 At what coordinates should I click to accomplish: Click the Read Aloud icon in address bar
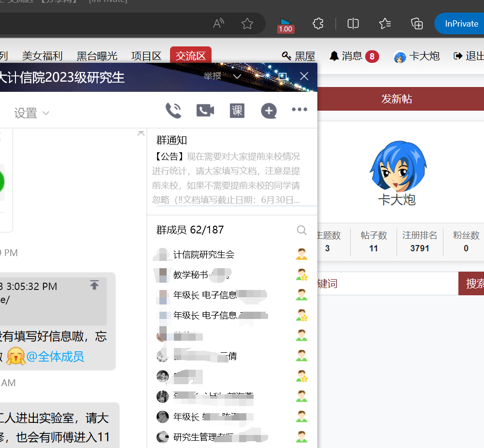219,24
